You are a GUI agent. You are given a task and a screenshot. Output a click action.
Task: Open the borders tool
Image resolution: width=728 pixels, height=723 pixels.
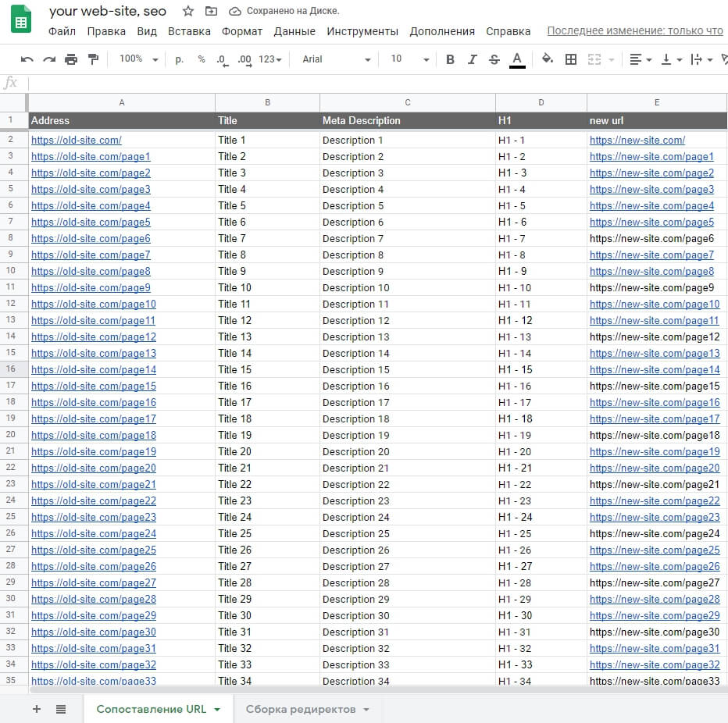coord(571,59)
